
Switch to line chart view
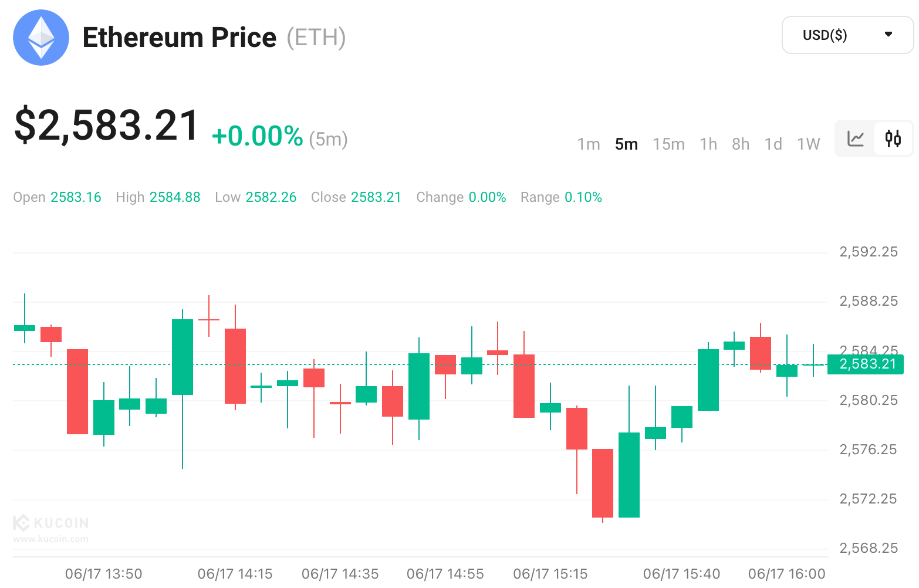tap(856, 139)
